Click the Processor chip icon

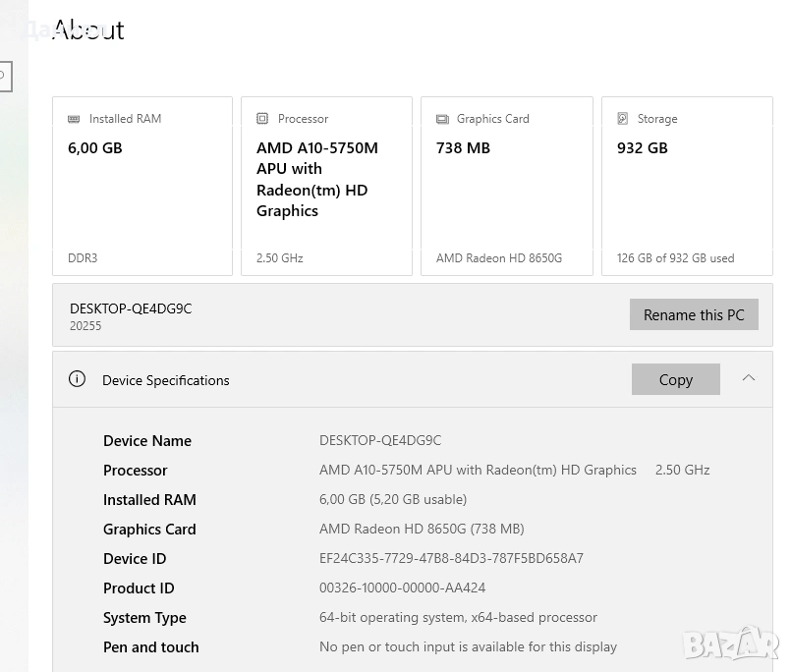click(262, 119)
